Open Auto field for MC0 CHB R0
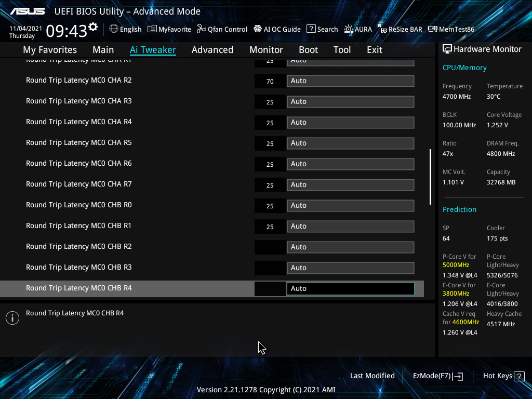This screenshot has width=532, height=399. click(351, 205)
